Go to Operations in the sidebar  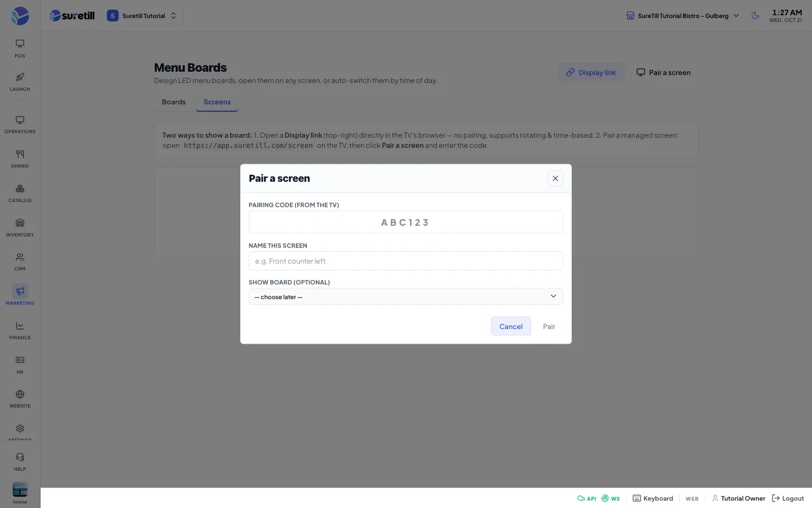click(20, 125)
